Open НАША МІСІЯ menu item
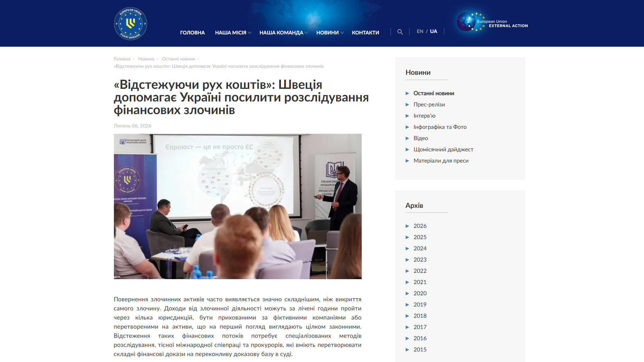644x362 pixels. point(231,32)
